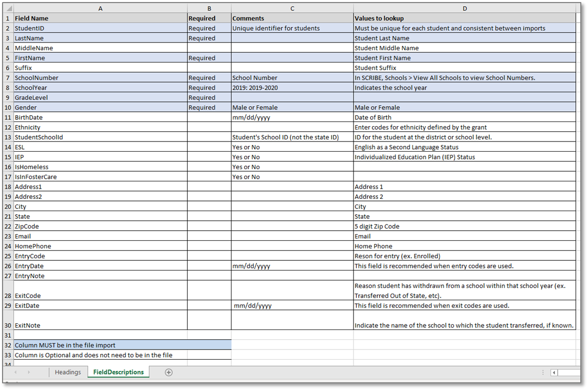Select the 'SchoolNumber' cell
588x390 pixels.
click(101, 77)
